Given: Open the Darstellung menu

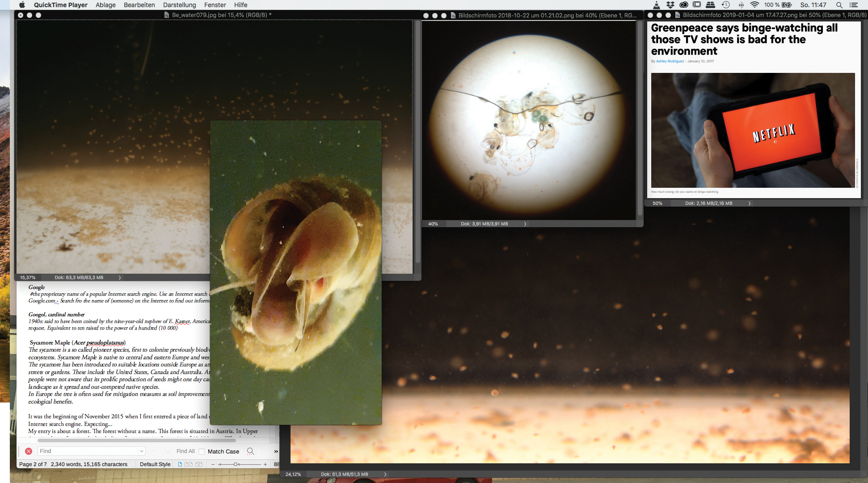Looking at the screenshot, I should [179, 5].
